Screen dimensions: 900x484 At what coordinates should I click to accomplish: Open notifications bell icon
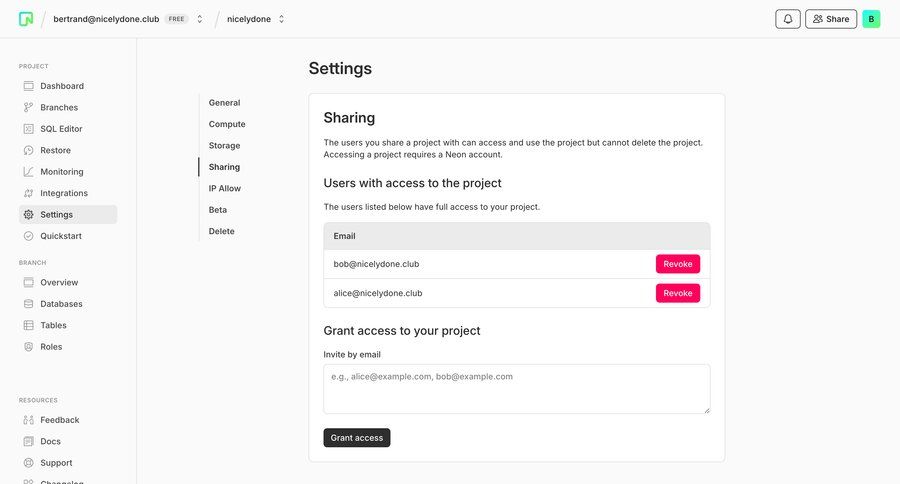point(787,19)
